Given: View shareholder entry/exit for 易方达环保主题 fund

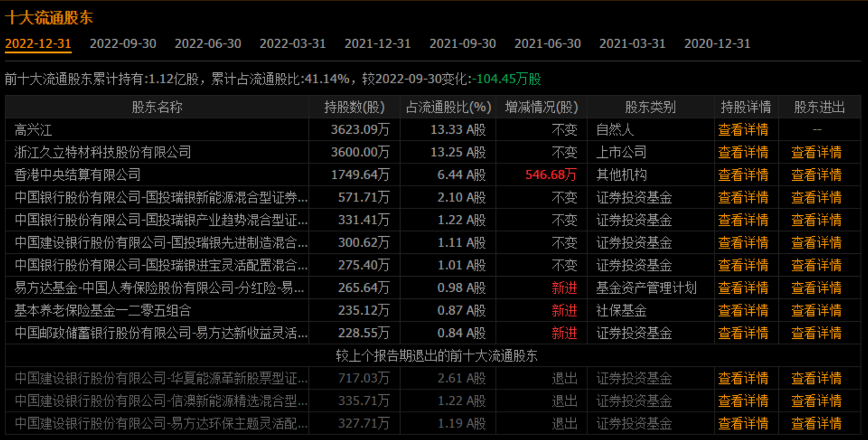Looking at the screenshot, I should [816, 424].
